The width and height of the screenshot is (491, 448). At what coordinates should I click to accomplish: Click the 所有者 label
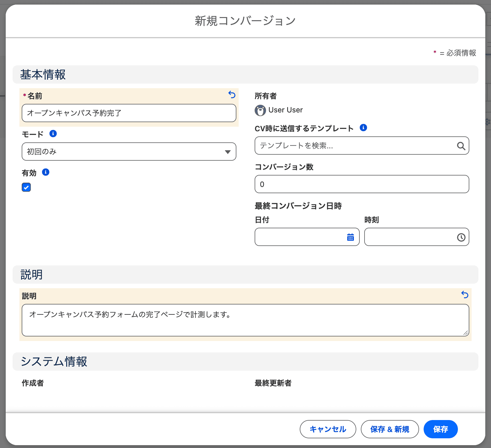point(266,96)
